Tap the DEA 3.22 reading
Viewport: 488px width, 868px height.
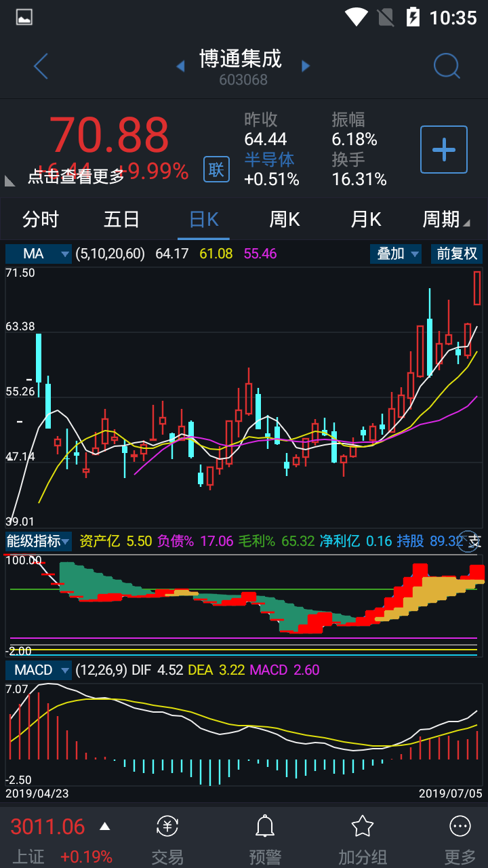(216, 670)
